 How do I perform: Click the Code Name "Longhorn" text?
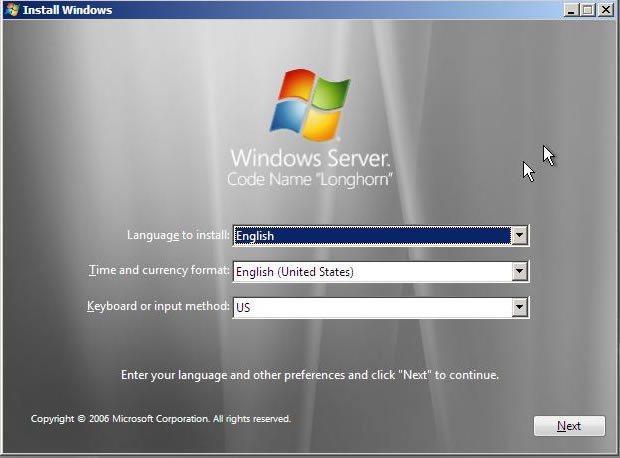[x=310, y=180]
